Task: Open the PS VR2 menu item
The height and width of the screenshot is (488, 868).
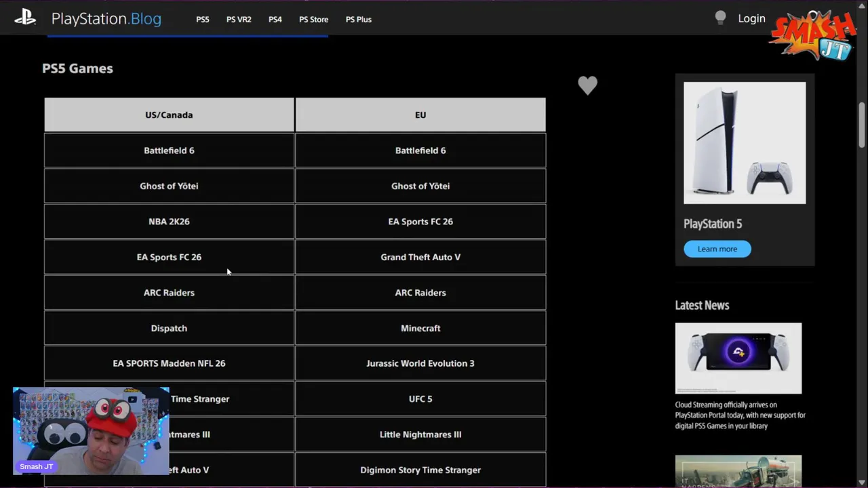Action: point(239,20)
